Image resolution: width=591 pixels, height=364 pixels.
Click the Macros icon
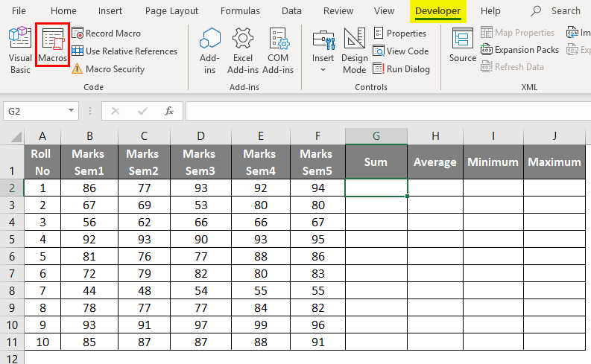click(53, 46)
